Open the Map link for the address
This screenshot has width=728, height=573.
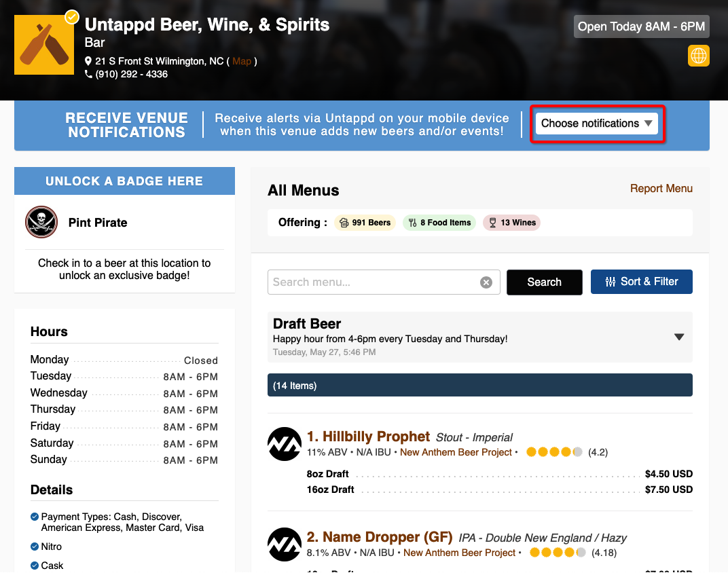click(x=242, y=61)
